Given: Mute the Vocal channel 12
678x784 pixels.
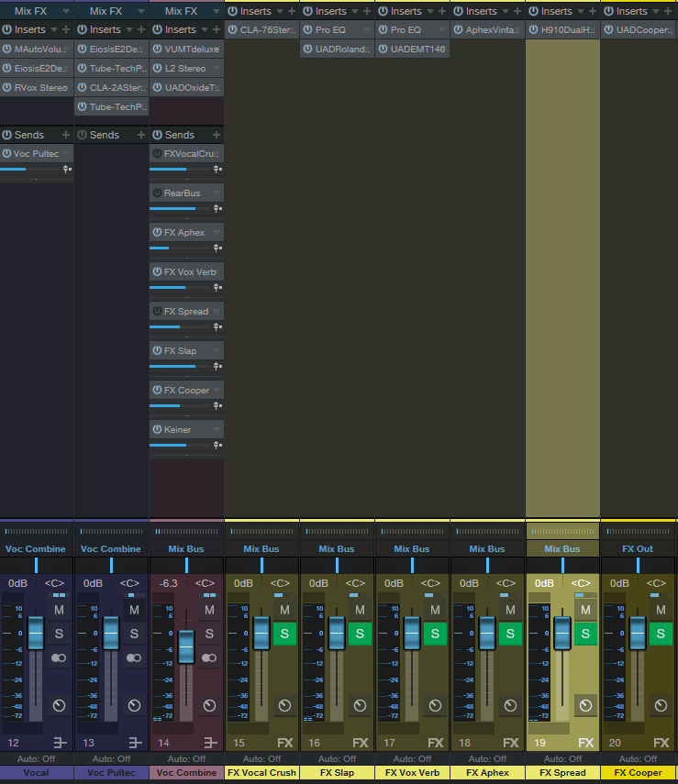Looking at the screenshot, I should tap(59, 610).
